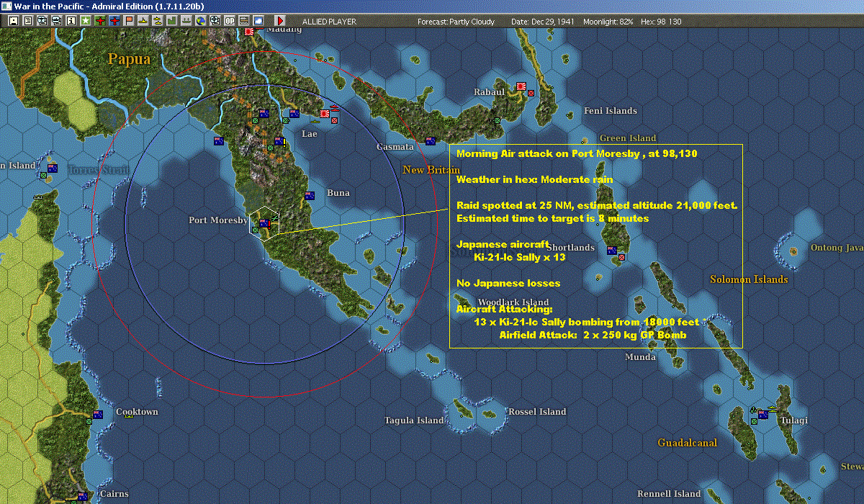Click the grey ship toolbar icon
This screenshot has height=504, width=864.
[x=186, y=21]
